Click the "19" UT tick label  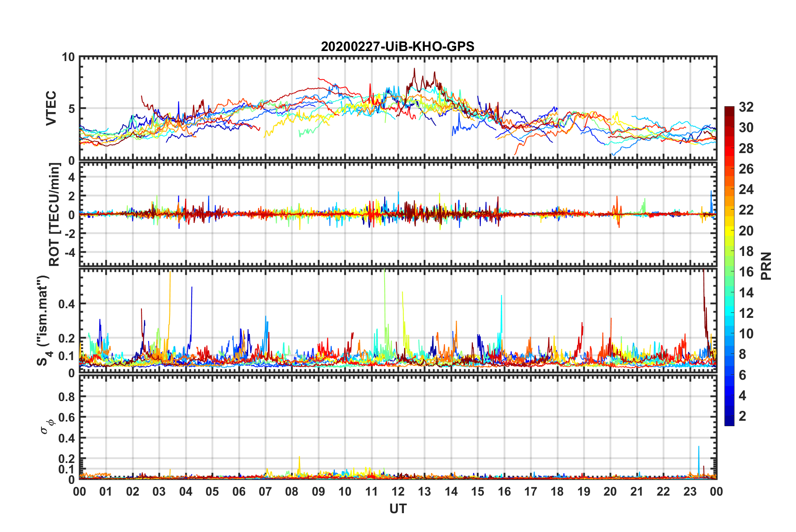584,491
